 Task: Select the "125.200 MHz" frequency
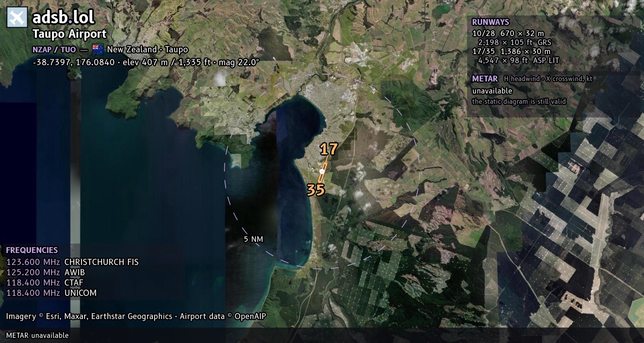coord(33,272)
